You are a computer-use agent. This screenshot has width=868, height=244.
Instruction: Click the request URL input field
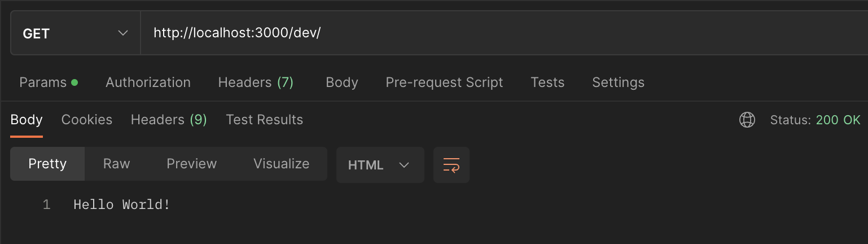coord(504,33)
